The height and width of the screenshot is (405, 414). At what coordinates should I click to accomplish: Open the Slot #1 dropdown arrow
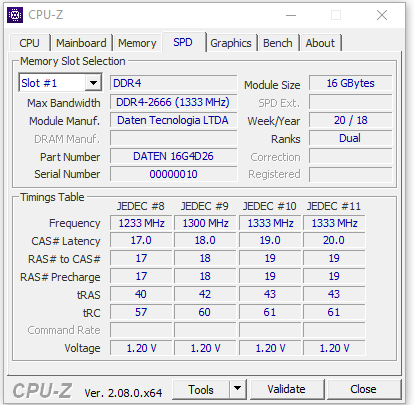click(93, 83)
